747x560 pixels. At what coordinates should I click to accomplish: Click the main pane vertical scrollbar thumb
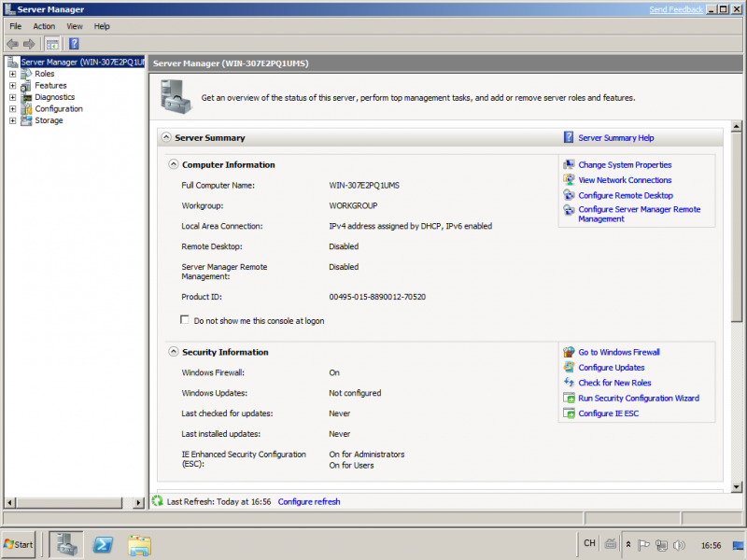[737, 227]
